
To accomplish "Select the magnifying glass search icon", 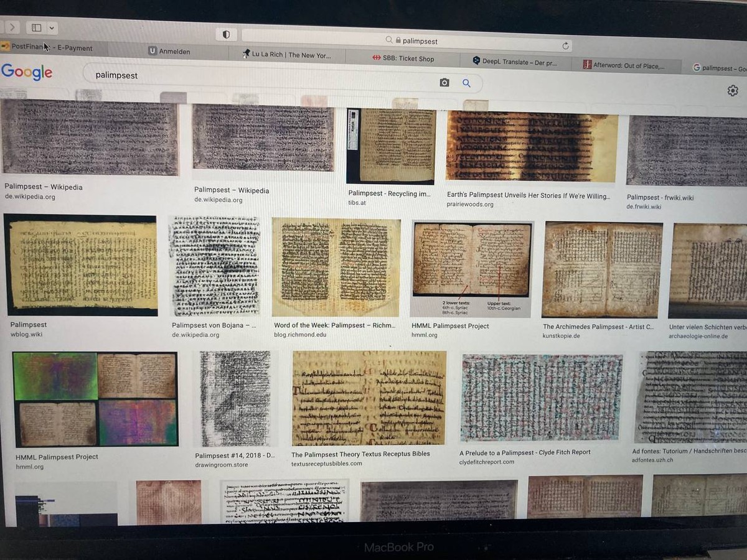I will pos(466,83).
